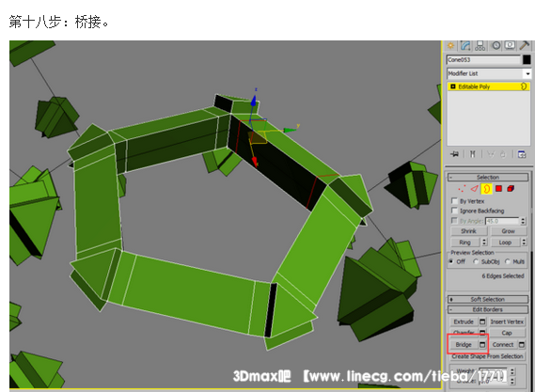The image size is (535, 392).
Task: Open the Modify command panel tab
Action: coord(465,45)
